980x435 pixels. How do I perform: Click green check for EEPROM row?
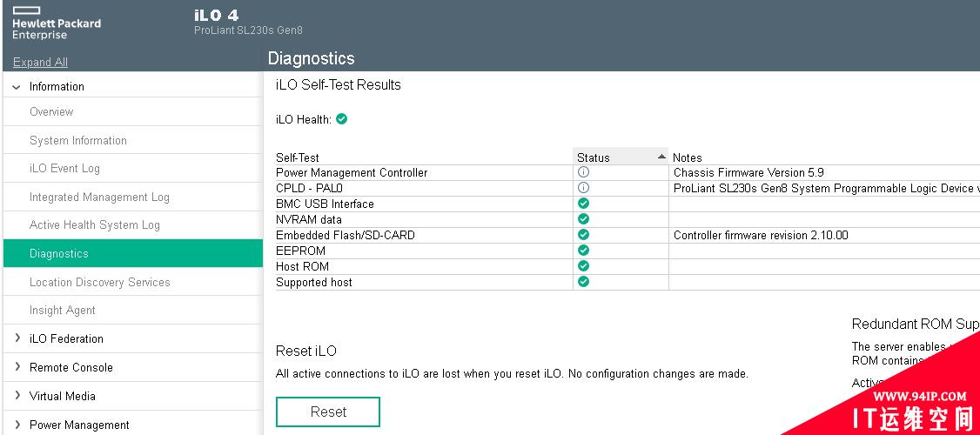(x=584, y=250)
